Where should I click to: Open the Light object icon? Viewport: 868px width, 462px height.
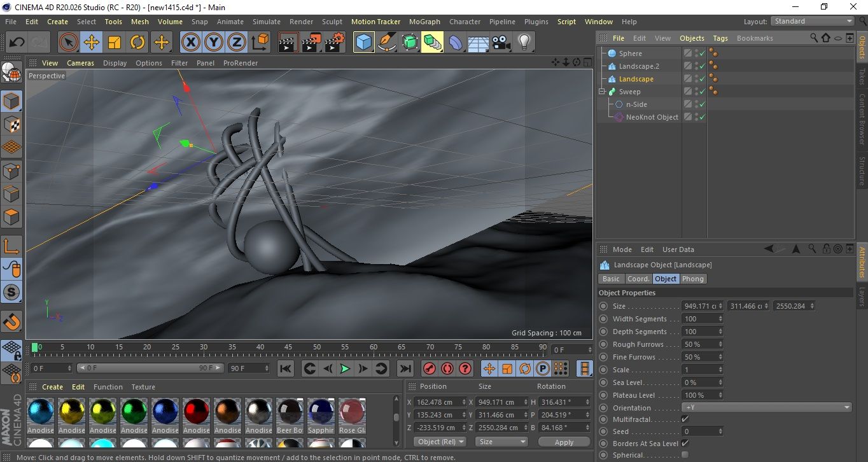point(524,43)
